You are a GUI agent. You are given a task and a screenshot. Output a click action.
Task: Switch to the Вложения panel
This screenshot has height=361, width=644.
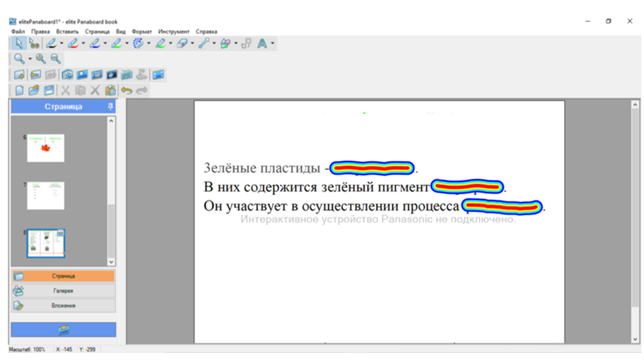63,305
